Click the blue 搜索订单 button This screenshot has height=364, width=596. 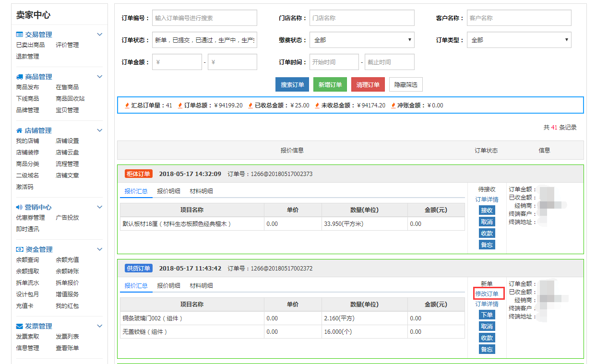tap(292, 85)
